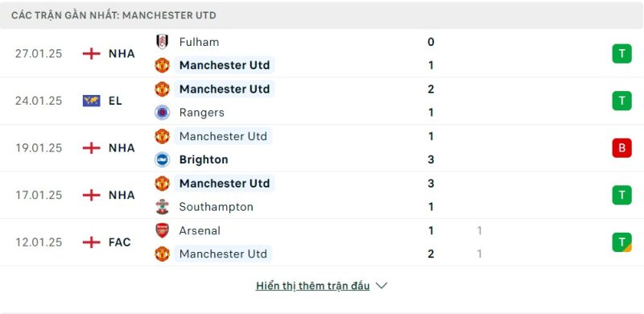Click the Europa League flag icon
The image size is (644, 314).
[x=91, y=101]
